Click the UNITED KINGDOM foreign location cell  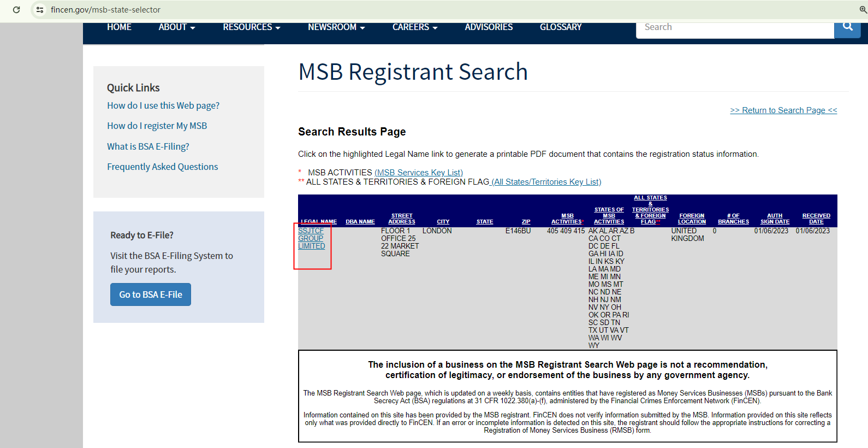688,235
